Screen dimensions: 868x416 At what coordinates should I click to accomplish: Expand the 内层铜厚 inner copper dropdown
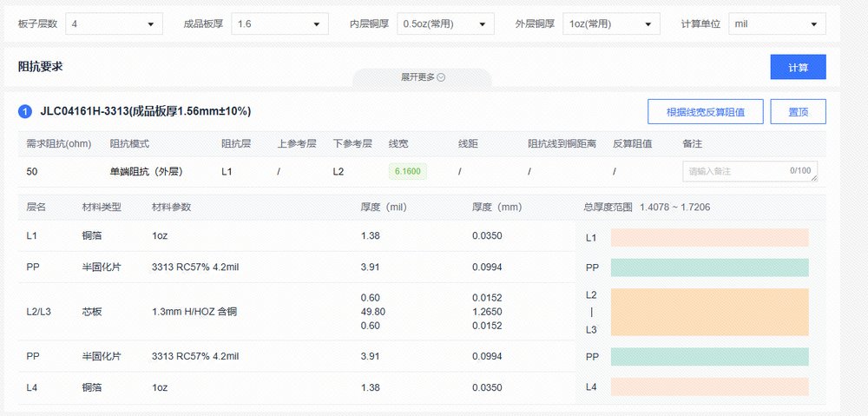(445, 23)
